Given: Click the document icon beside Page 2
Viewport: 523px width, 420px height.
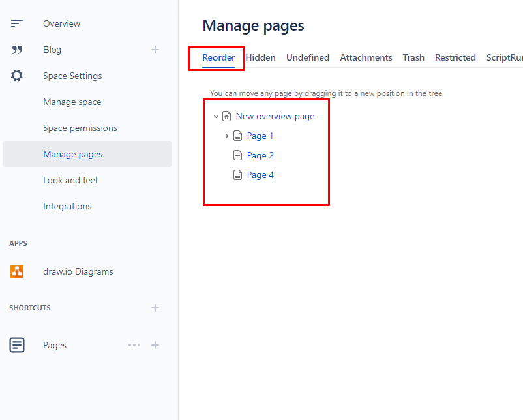Looking at the screenshot, I should pyautogui.click(x=238, y=155).
